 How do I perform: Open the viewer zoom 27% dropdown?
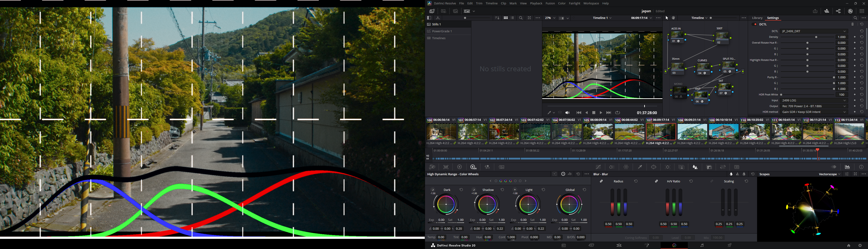(x=550, y=18)
